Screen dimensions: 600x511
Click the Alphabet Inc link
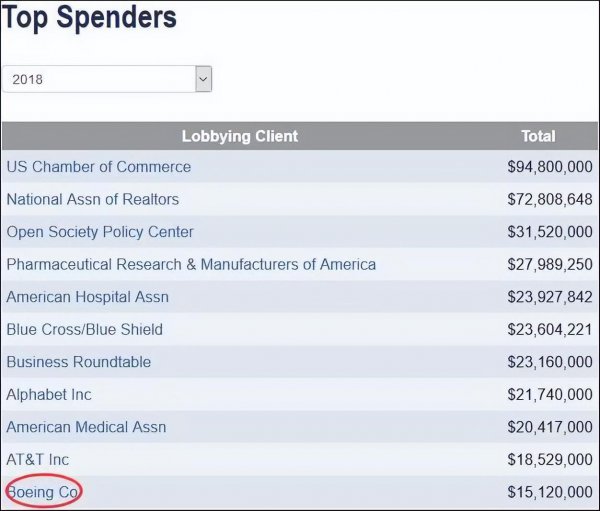pyautogui.click(x=49, y=394)
